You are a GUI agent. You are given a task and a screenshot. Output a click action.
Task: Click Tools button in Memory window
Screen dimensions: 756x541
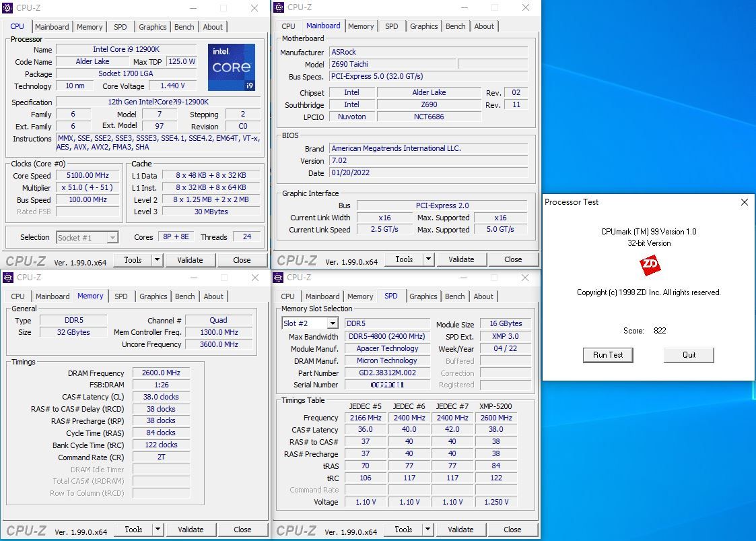pyautogui.click(x=133, y=530)
